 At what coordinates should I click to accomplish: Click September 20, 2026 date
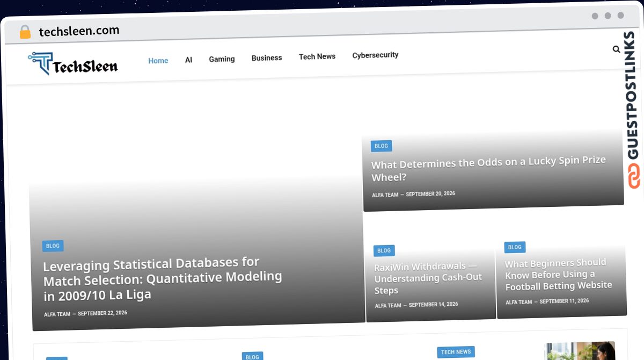coord(430,194)
